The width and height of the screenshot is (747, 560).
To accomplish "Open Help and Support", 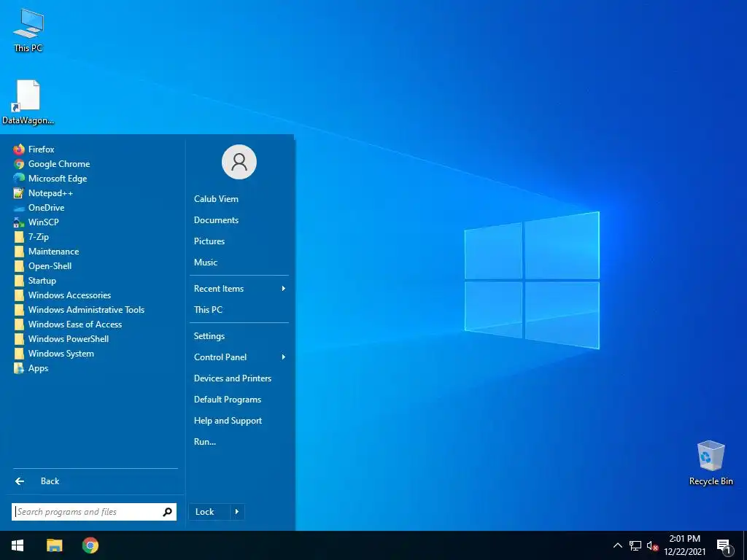I will pos(228,421).
